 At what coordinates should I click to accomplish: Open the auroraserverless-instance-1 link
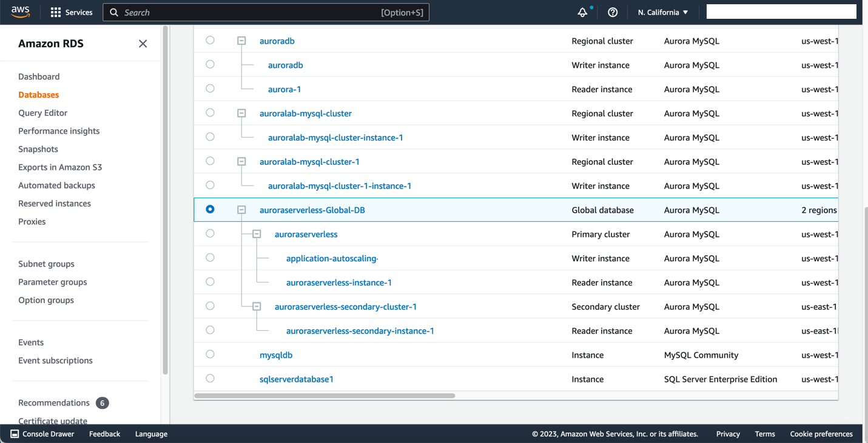coord(339,282)
